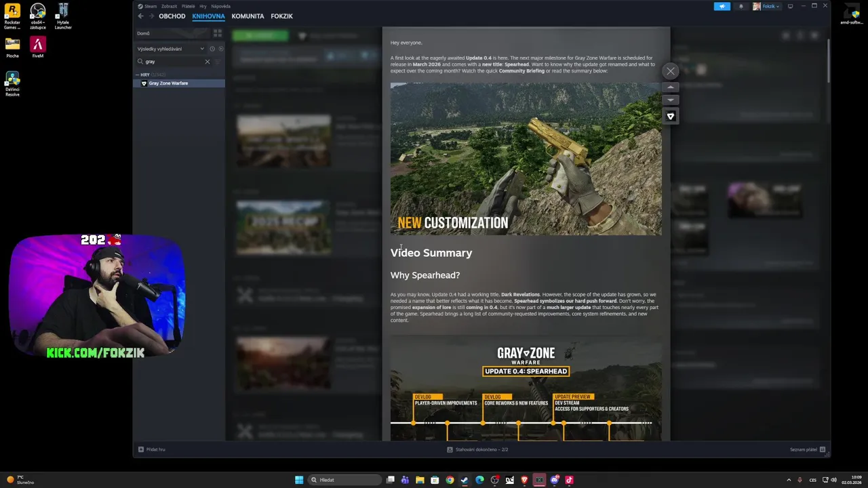Close the news popup with the round X
Image resolution: width=868 pixels, height=488 pixels.
[671, 71]
